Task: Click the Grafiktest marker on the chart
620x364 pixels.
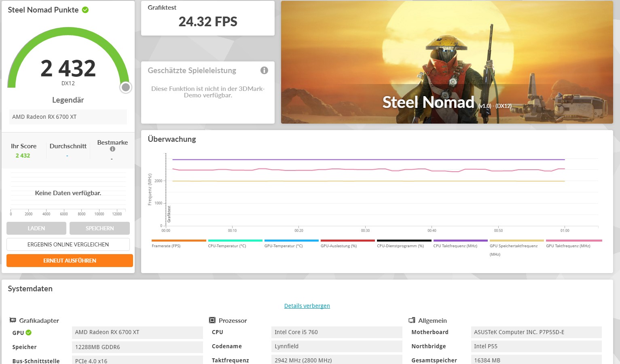Action: (169, 214)
